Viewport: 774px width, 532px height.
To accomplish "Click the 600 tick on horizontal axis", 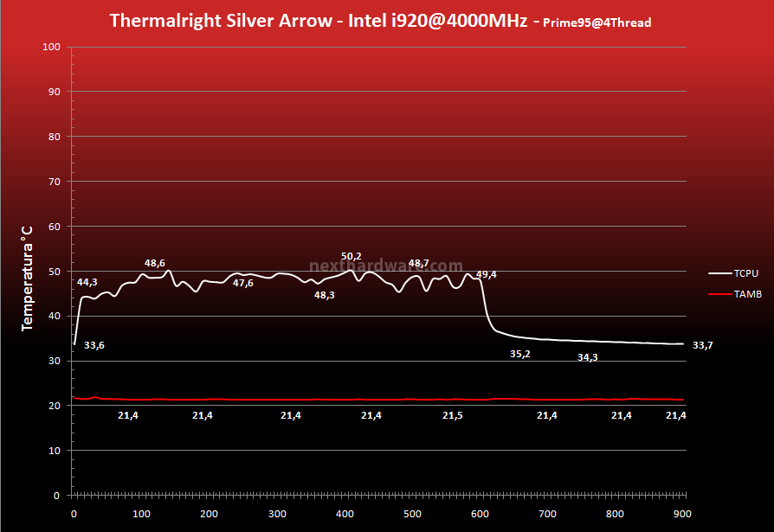I will click(x=480, y=514).
